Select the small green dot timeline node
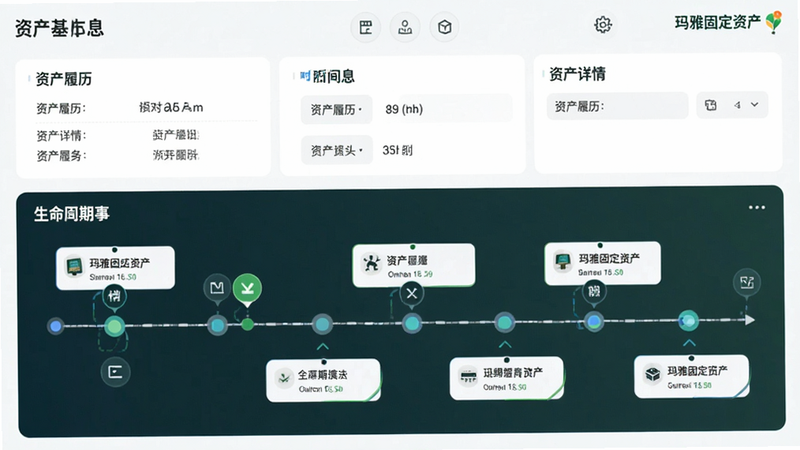 pos(247,324)
